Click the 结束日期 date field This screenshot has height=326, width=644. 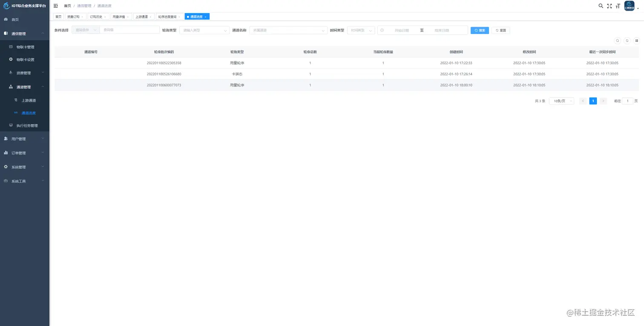[442, 30]
